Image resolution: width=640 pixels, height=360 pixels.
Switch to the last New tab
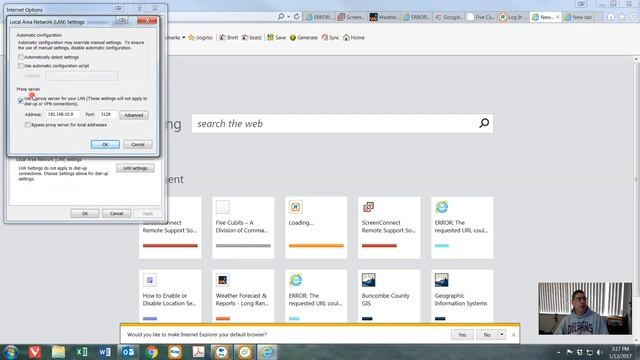(578, 17)
